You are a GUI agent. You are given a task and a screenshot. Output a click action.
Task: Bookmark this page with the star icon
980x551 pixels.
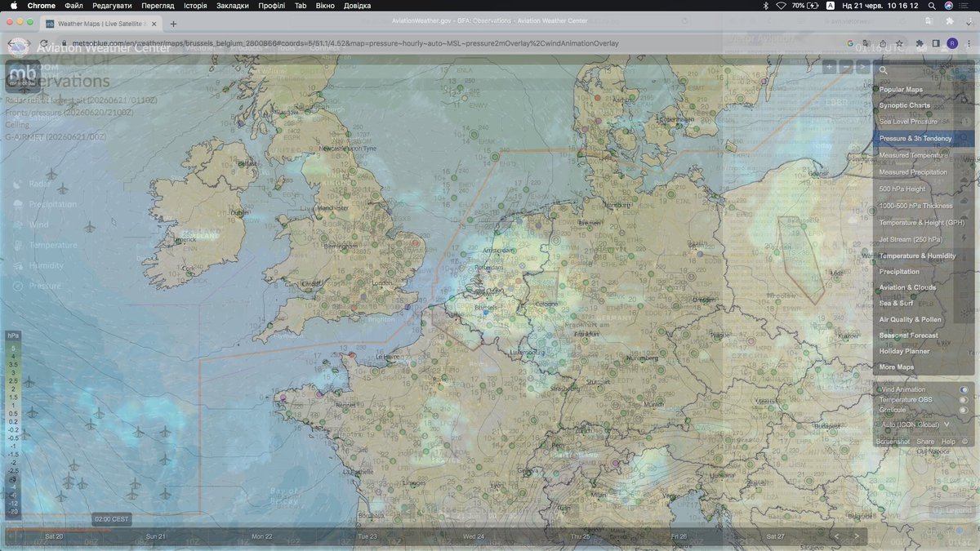(899, 43)
